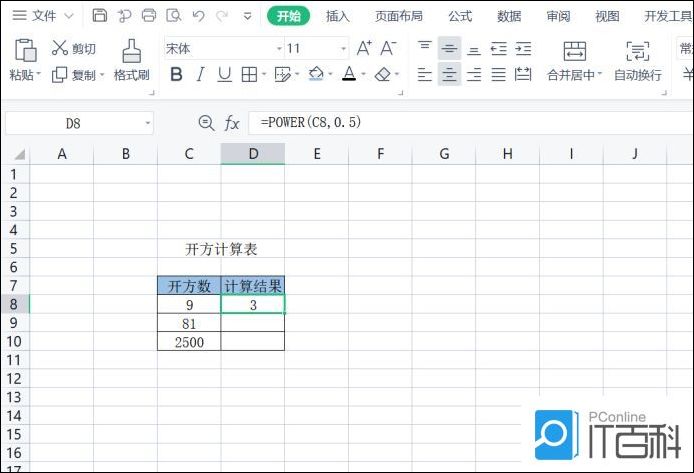Click Merge and Center icon
Viewport: 694px width, 473px height.
(x=574, y=51)
